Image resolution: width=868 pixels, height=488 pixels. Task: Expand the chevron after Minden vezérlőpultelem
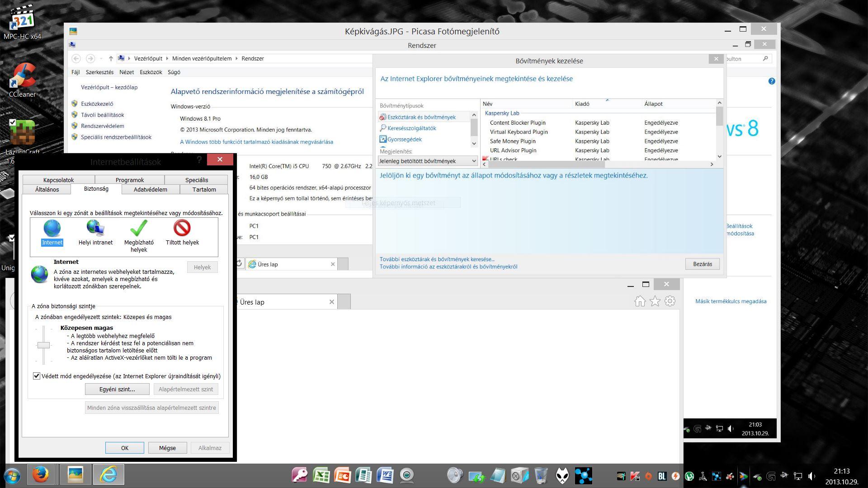point(236,59)
